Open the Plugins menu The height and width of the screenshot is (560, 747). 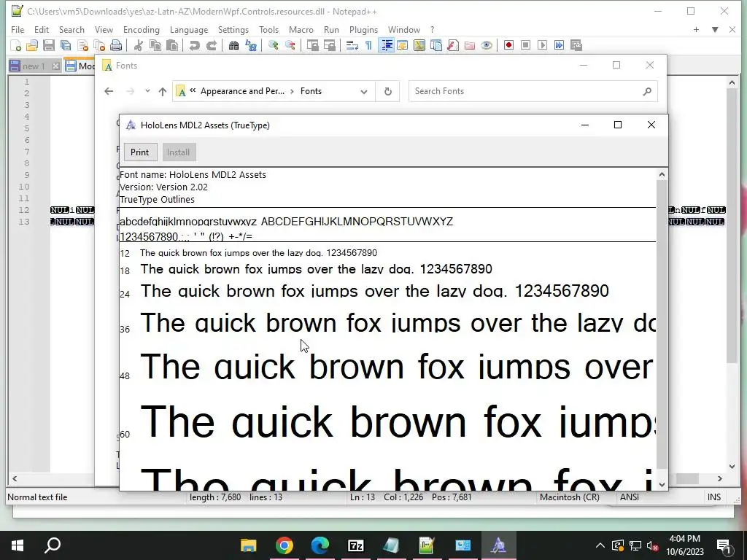(363, 29)
